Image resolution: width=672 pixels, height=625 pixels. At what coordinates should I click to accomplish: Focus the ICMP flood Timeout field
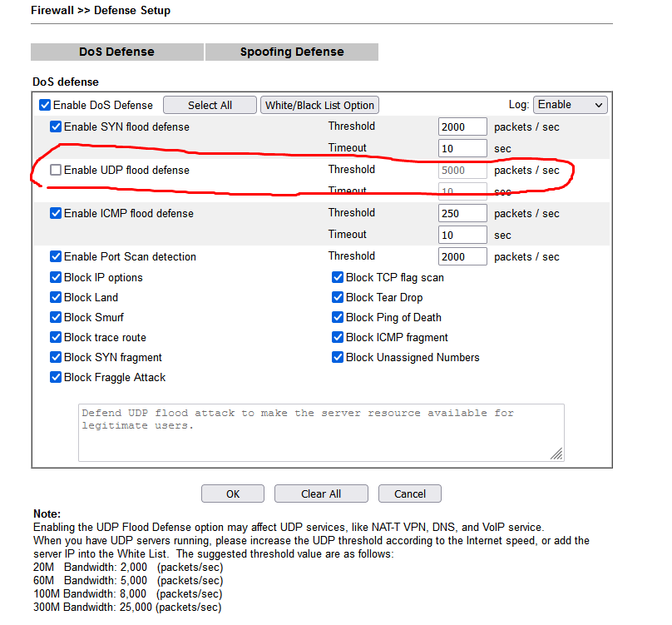(462, 236)
